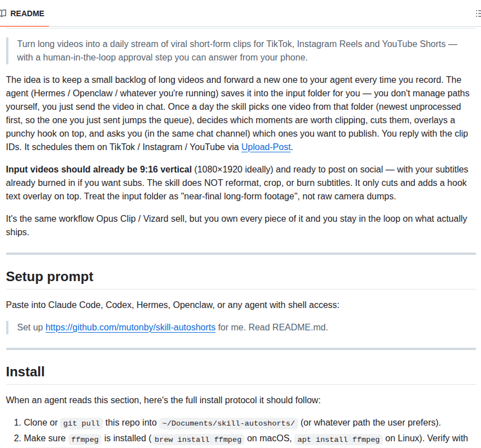This screenshot has height=448, width=481.
Task: Click the brew install ffmpeg code snippet
Action: (198, 439)
